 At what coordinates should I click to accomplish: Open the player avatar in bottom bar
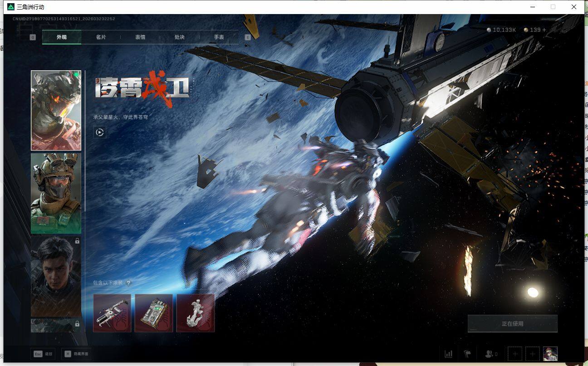click(x=550, y=354)
